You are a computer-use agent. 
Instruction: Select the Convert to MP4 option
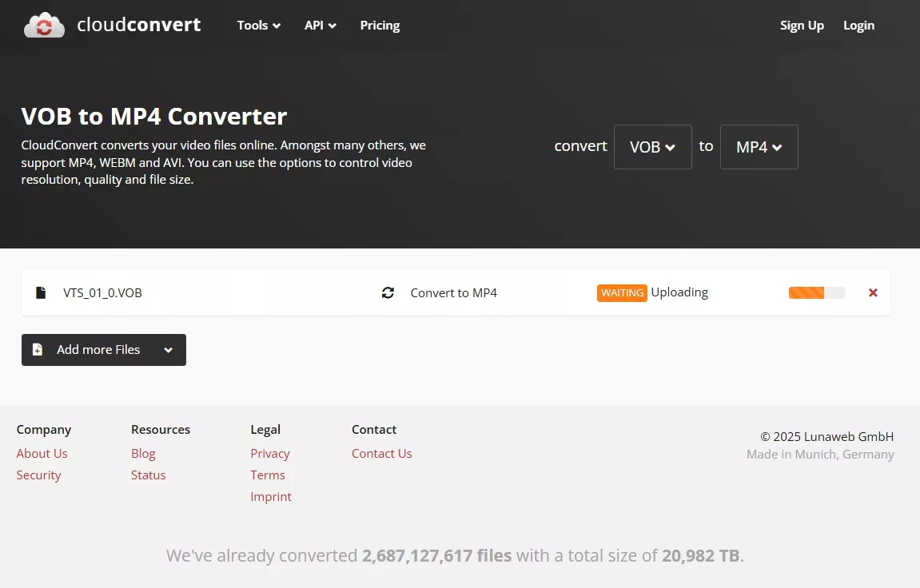pos(454,292)
